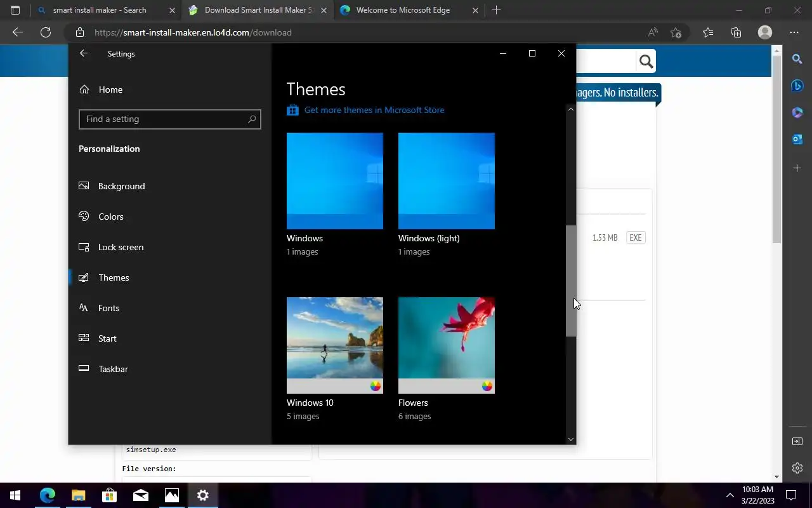Open Edge Favorites list

click(708, 32)
